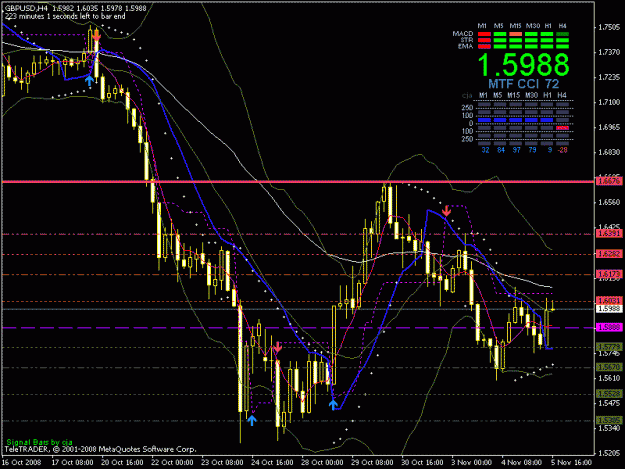Click the GBPUSD,H4 chart title
Screen dimensions: 625x469
coord(26,8)
